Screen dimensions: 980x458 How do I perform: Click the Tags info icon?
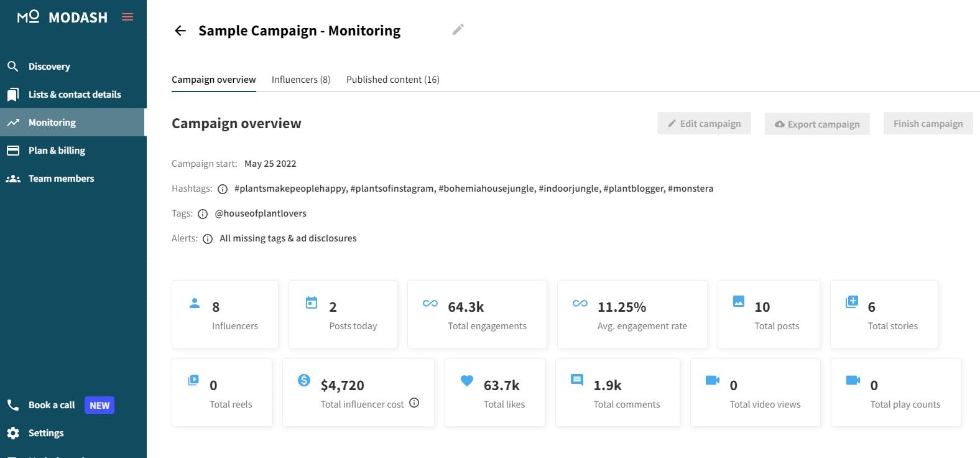pyautogui.click(x=203, y=214)
